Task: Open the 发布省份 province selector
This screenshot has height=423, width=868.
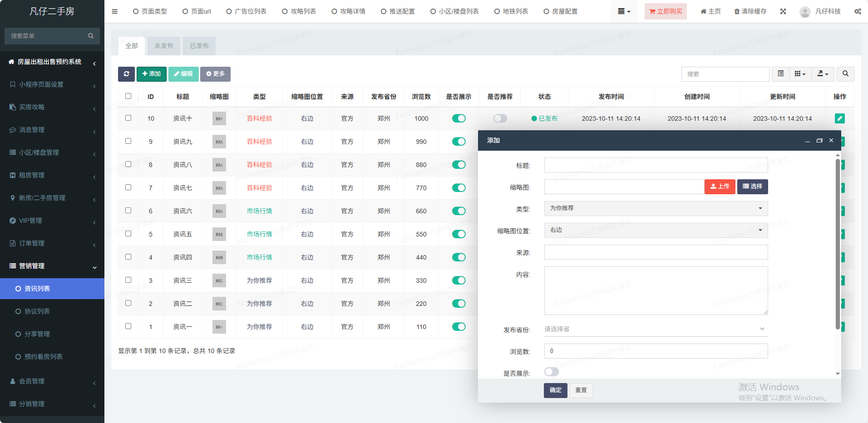Action: [656, 329]
